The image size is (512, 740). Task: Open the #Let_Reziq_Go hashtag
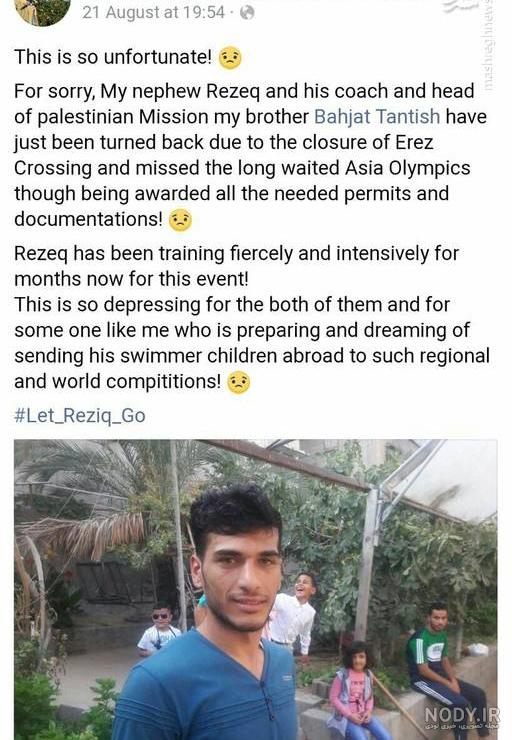click(x=80, y=416)
